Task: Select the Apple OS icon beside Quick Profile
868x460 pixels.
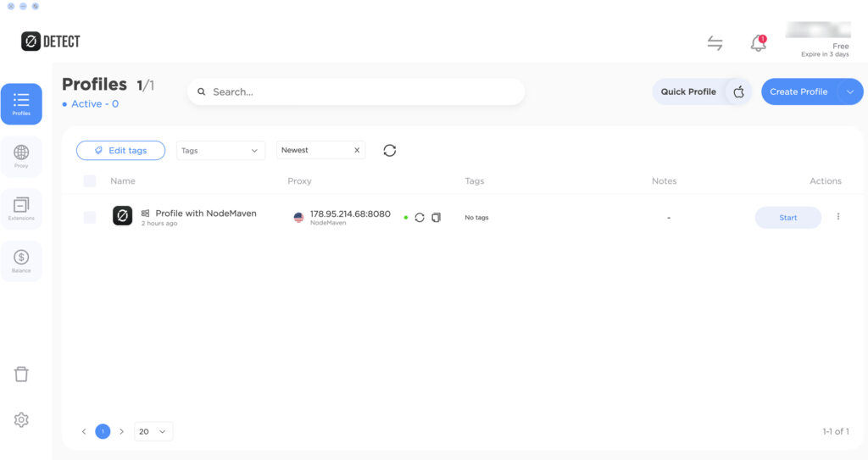Action: pos(738,91)
